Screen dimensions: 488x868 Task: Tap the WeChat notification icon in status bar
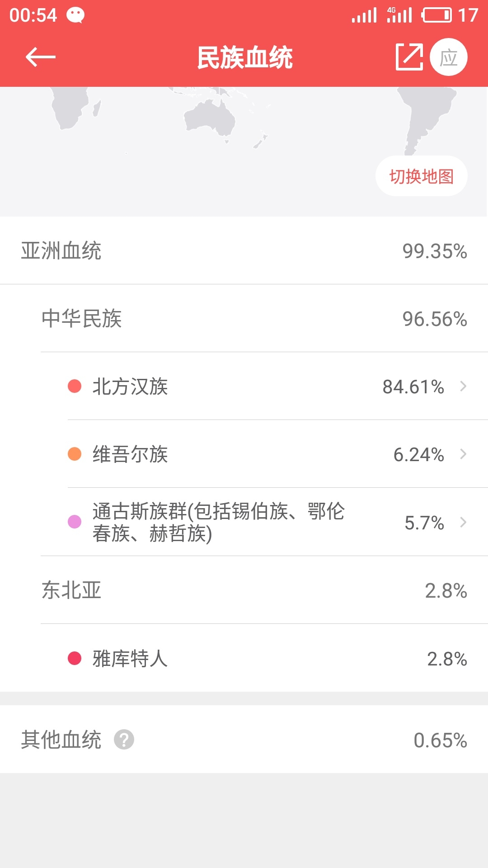point(75,15)
